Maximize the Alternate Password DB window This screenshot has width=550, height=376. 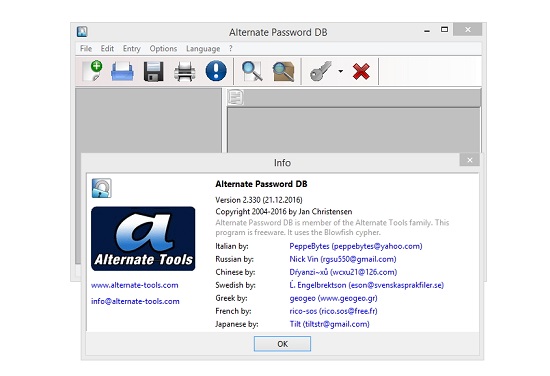[x=444, y=30]
